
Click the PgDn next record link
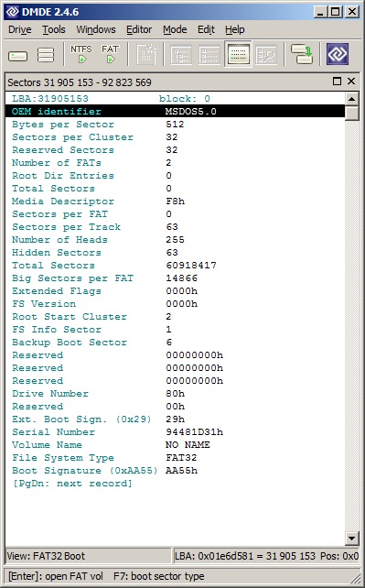72,484
